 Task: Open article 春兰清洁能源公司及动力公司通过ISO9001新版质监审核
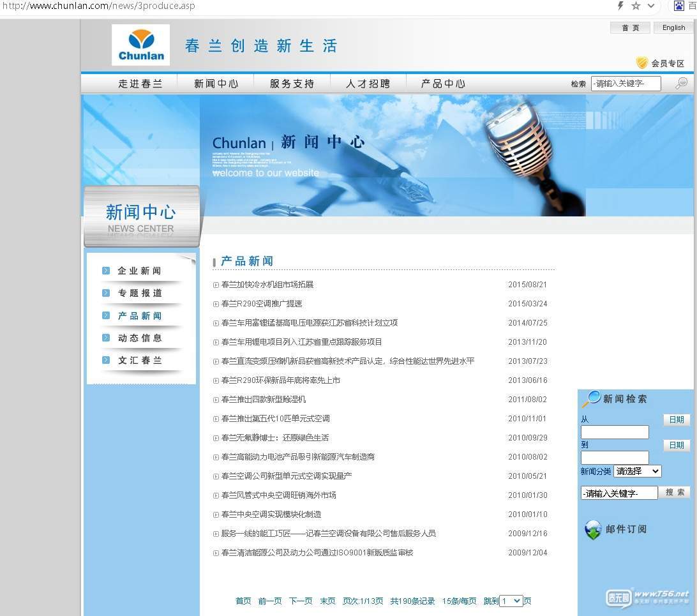317,552
